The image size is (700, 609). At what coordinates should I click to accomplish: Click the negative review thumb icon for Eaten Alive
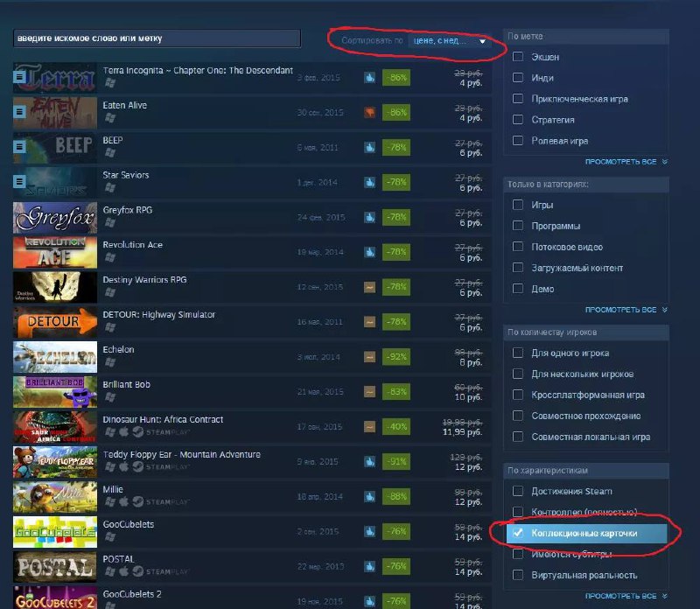tap(369, 113)
